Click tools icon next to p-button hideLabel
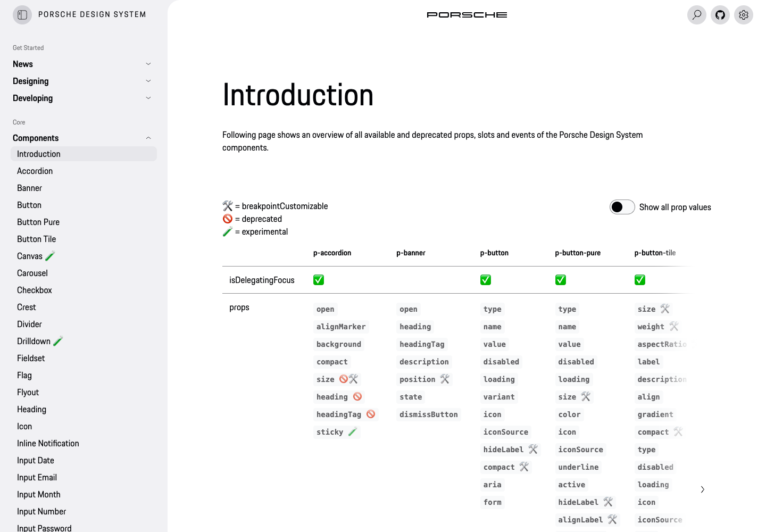 (533, 449)
